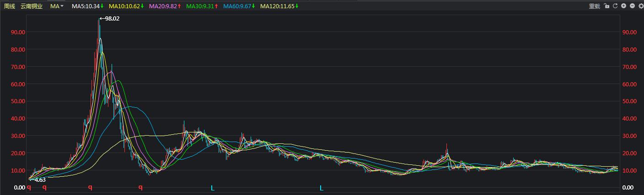Refresh the chart with the circular arrow

point(615,6)
